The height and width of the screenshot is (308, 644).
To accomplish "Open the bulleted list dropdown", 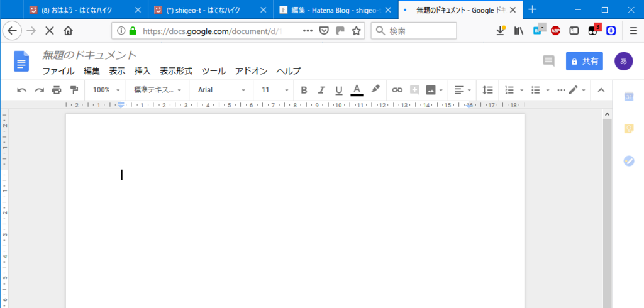I will pos(540,90).
